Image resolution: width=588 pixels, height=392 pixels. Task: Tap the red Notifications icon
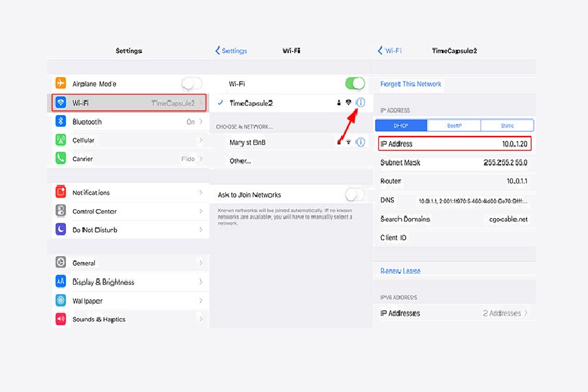(61, 192)
